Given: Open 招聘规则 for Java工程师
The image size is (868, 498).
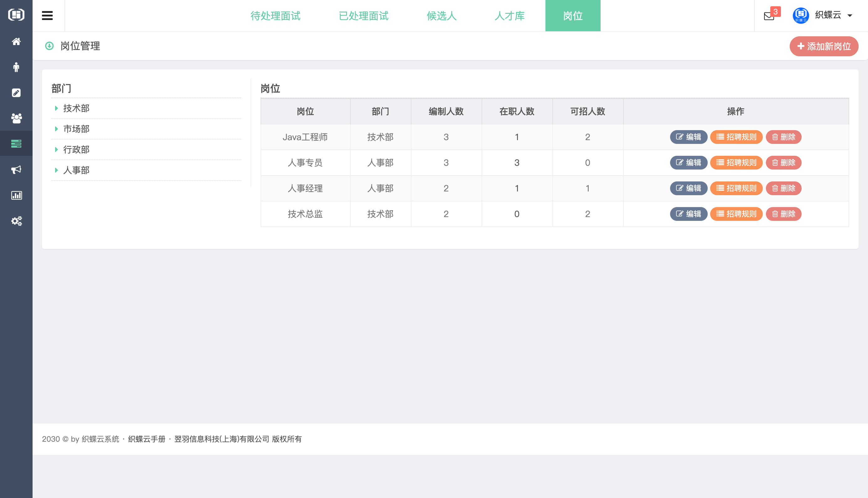Looking at the screenshot, I should pos(736,137).
